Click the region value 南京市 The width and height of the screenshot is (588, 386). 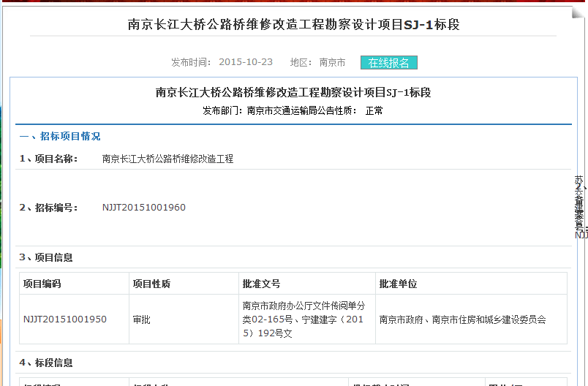point(332,63)
